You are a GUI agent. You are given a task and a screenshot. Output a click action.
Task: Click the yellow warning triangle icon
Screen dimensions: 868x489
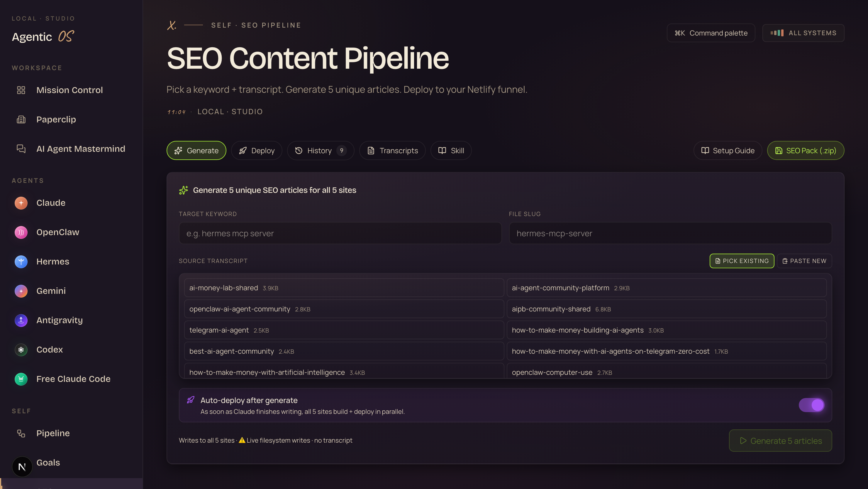coord(242,441)
